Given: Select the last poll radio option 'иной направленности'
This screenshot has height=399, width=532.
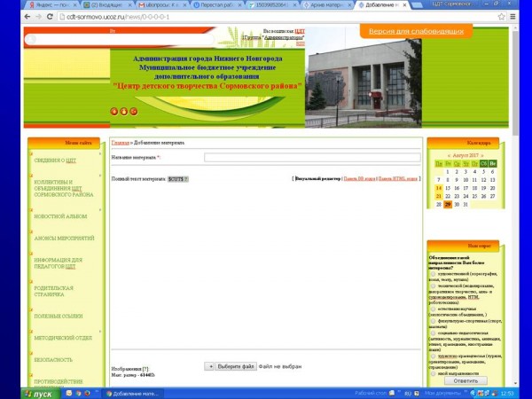Looking at the screenshot, I should [433, 373].
